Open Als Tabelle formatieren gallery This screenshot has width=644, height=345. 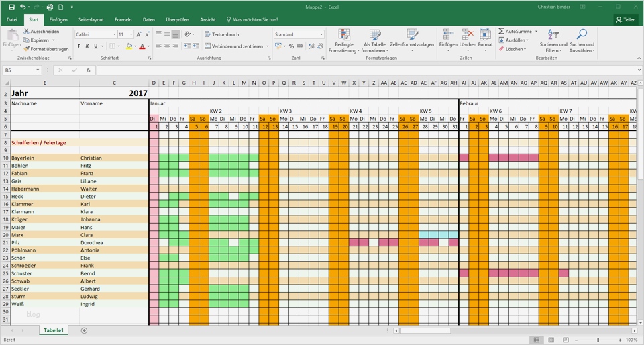point(374,41)
